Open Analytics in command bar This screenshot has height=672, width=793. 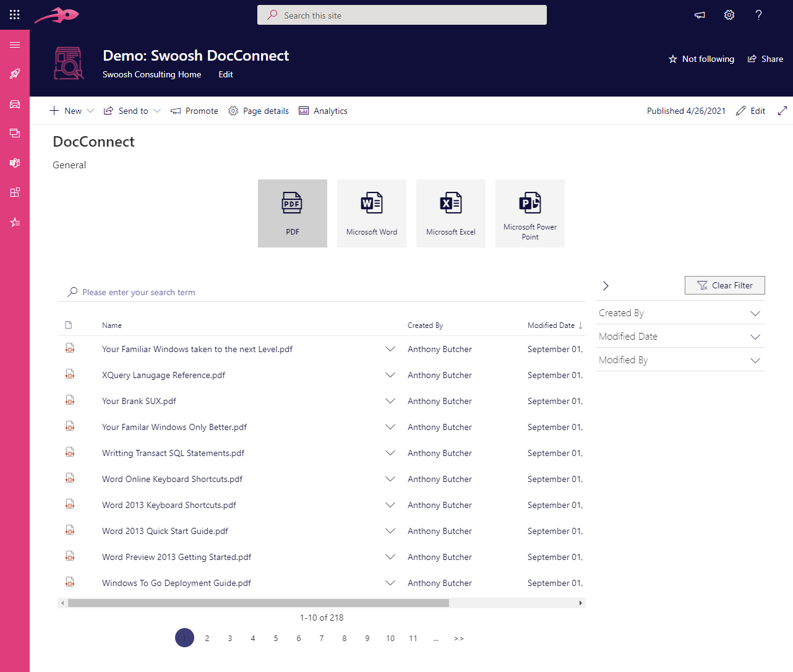pyautogui.click(x=323, y=111)
